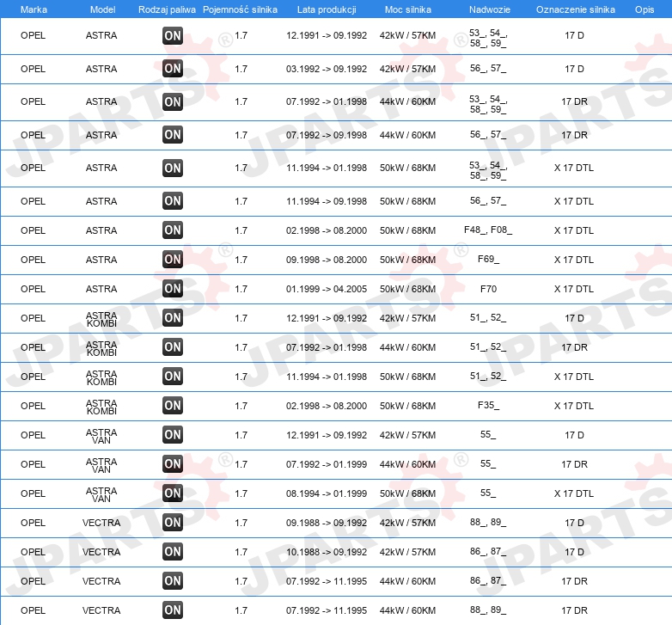Select the date range 11.1994 -> 09.1998
The height and width of the screenshot is (625, 672).
pos(327,201)
